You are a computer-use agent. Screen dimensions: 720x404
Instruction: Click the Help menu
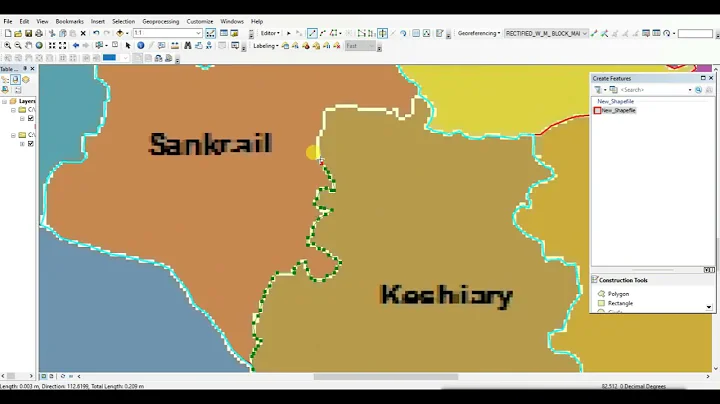point(257,22)
